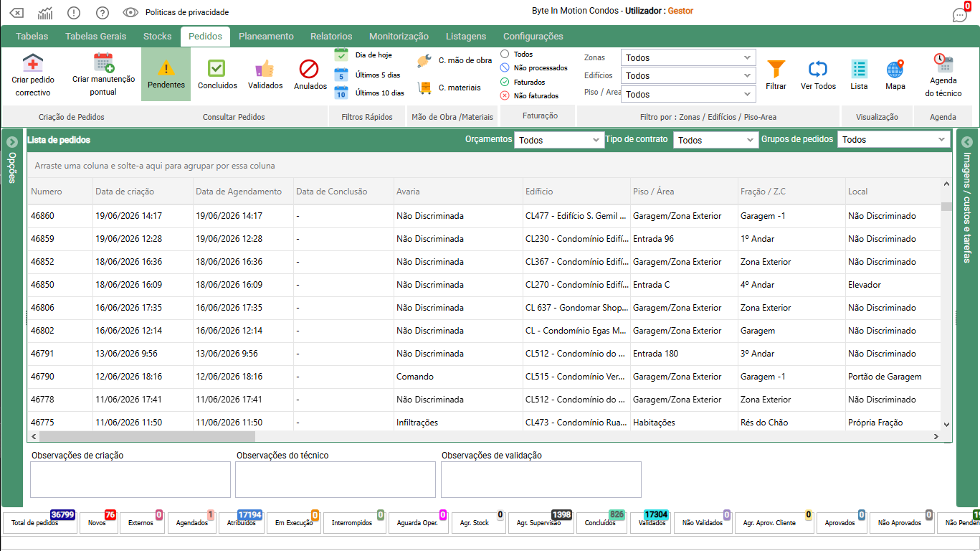This screenshot has width=980, height=551.
Task: Open the question mark help icon
Action: click(103, 12)
